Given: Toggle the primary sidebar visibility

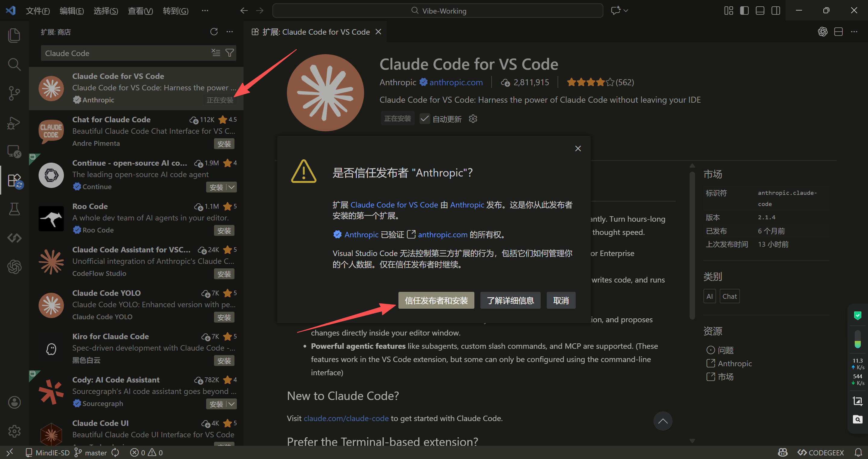Looking at the screenshot, I should click(x=744, y=11).
